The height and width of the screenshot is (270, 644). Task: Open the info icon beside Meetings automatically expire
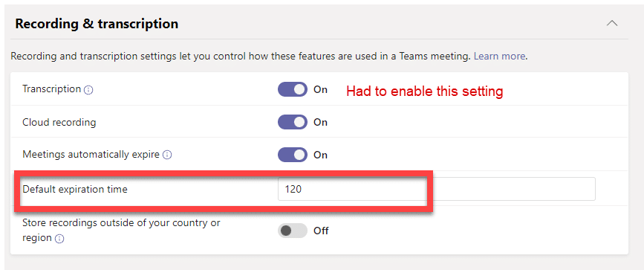[x=166, y=155]
